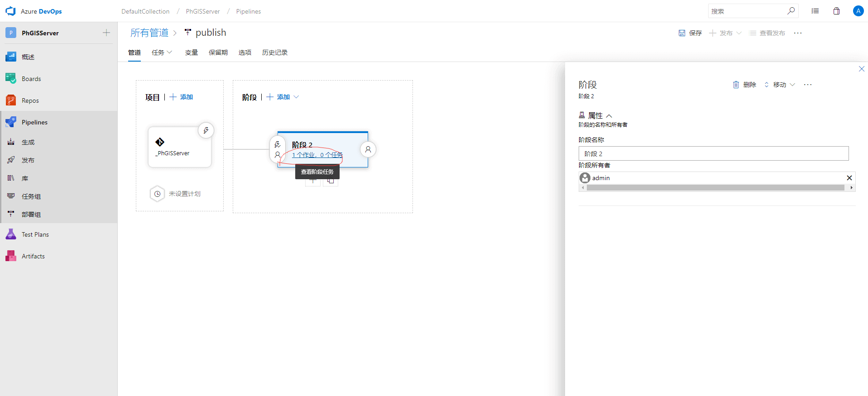868x396 pixels.
Task: Click the 未设置计划 schedule clock icon
Action: tap(157, 194)
